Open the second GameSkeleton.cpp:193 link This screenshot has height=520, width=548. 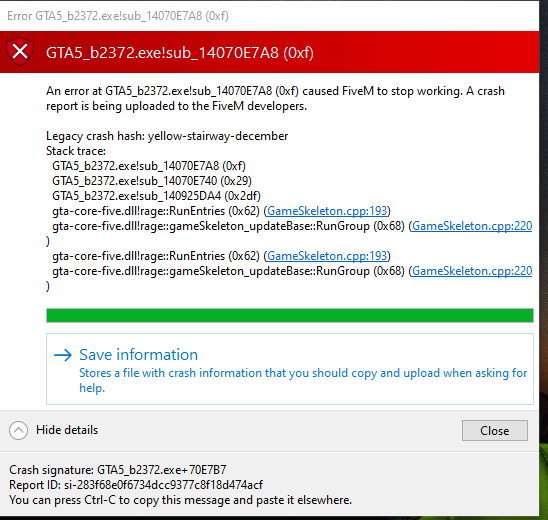coord(327,256)
